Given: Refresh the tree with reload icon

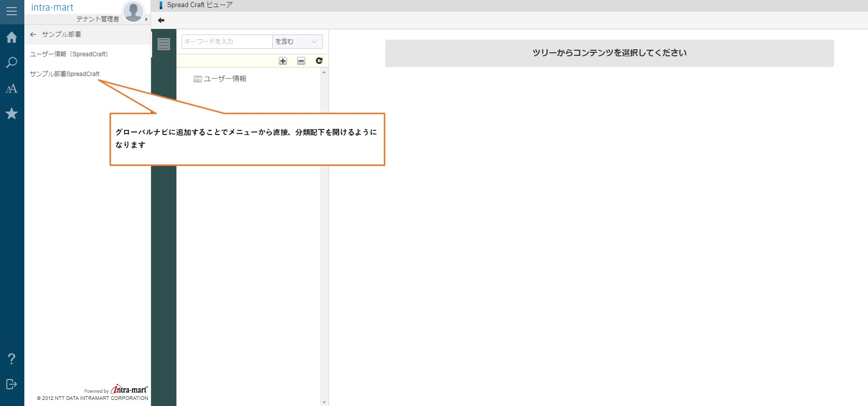Looking at the screenshot, I should (319, 61).
